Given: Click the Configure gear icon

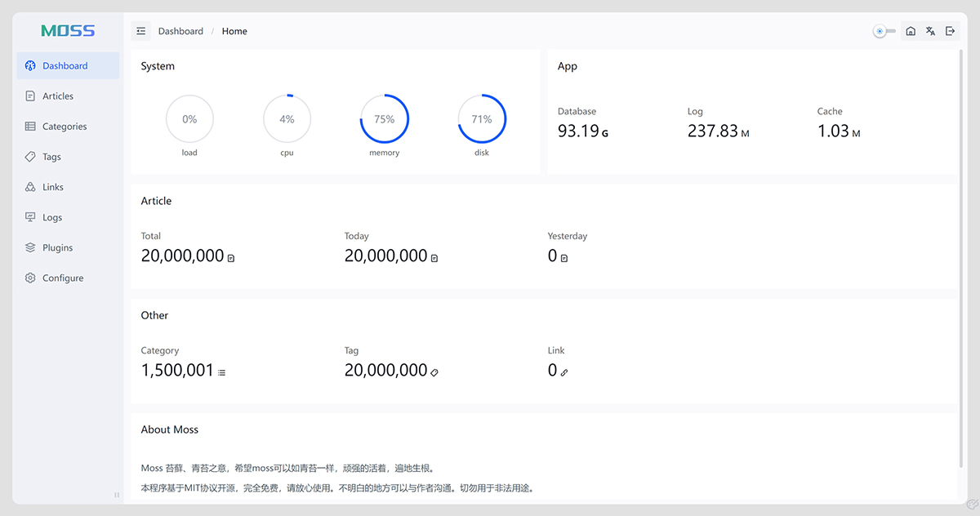Looking at the screenshot, I should [x=30, y=278].
